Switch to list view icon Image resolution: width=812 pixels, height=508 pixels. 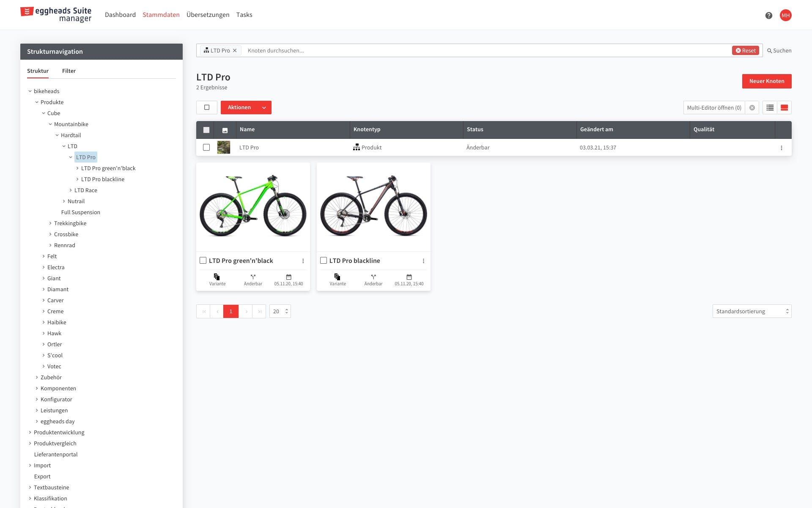click(770, 108)
